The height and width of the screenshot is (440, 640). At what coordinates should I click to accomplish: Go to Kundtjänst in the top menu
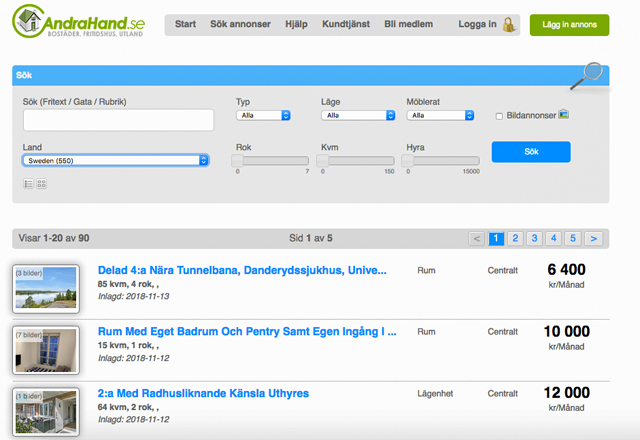coord(346,23)
